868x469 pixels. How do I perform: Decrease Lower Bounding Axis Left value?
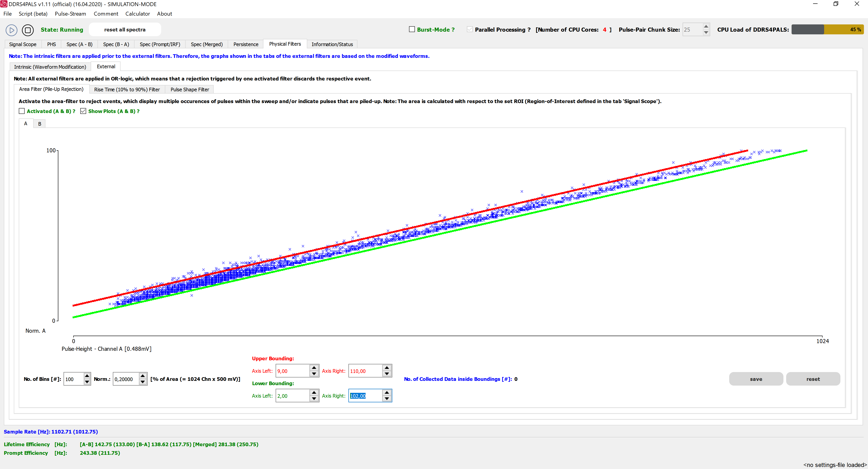coord(314,399)
